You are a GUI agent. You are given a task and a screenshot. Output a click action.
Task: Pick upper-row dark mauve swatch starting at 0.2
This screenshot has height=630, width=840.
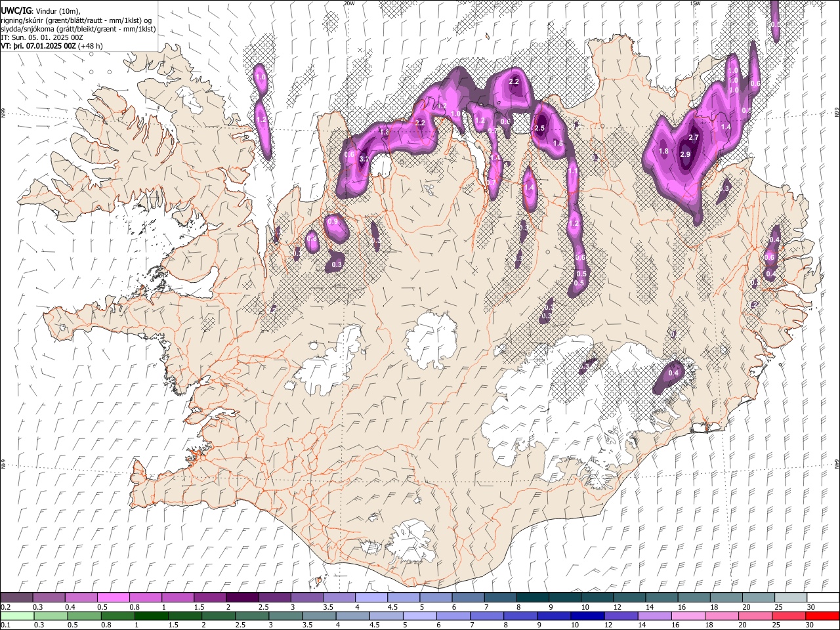tap(16, 598)
